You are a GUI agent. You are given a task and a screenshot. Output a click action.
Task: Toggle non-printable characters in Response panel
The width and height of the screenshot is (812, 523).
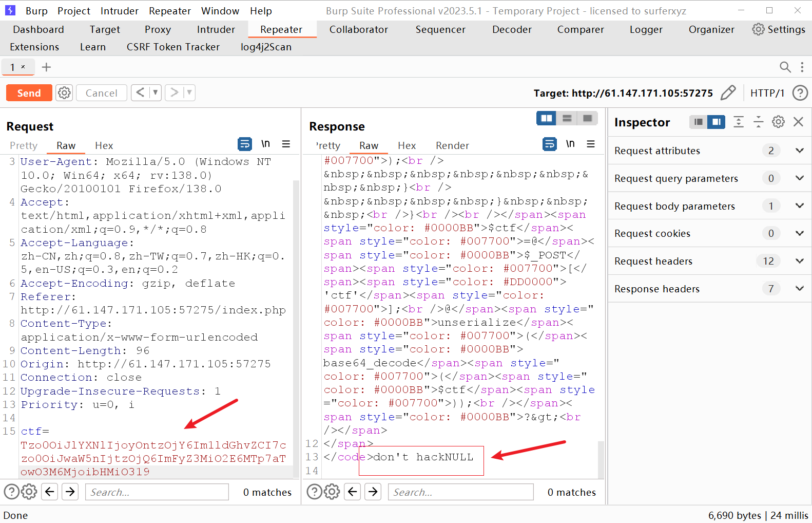point(570,144)
